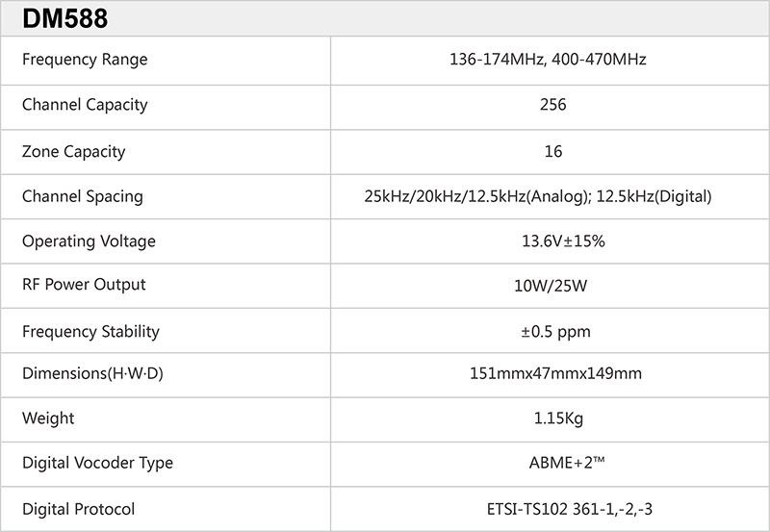The image size is (770, 532).
Task: Select the Frequency Range label cell
Action: click(x=85, y=60)
